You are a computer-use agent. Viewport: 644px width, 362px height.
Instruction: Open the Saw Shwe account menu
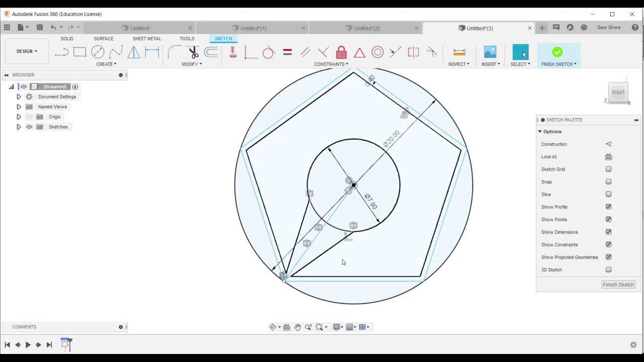tap(609, 28)
